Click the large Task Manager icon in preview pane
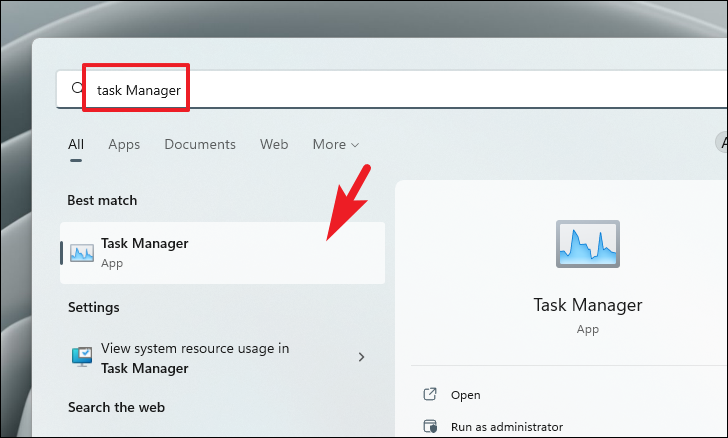The width and height of the screenshot is (728, 438). (588, 244)
